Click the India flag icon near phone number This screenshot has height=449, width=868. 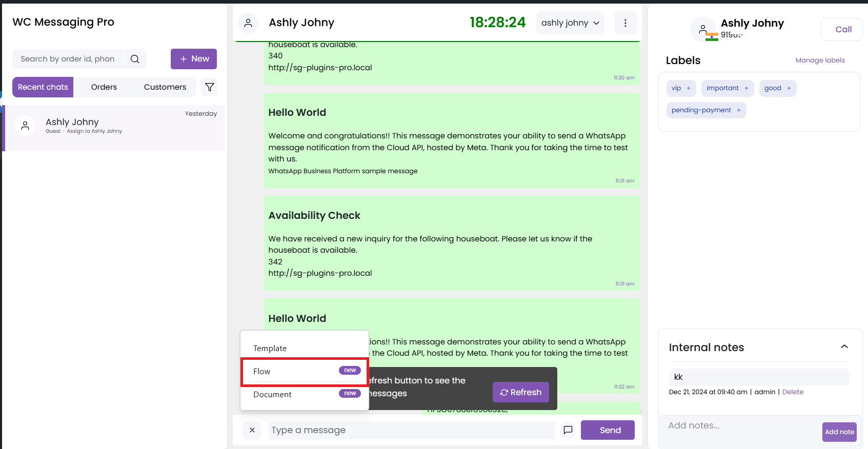click(x=712, y=37)
